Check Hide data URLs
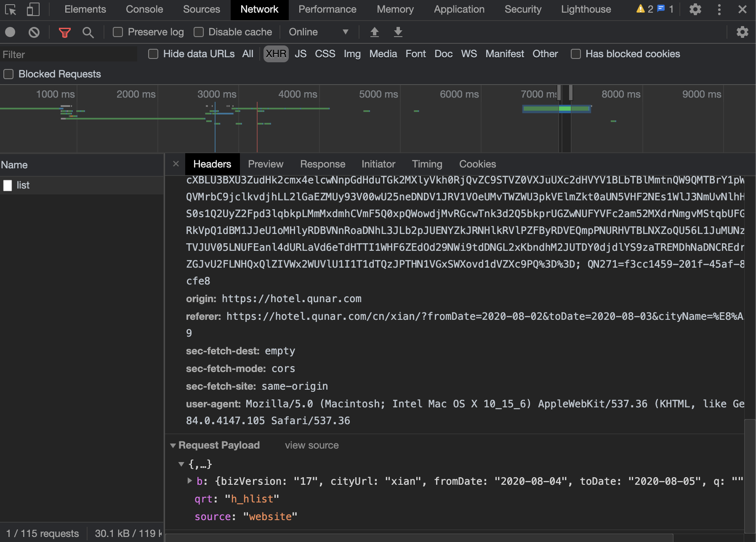The height and width of the screenshot is (542, 756). 153,54
